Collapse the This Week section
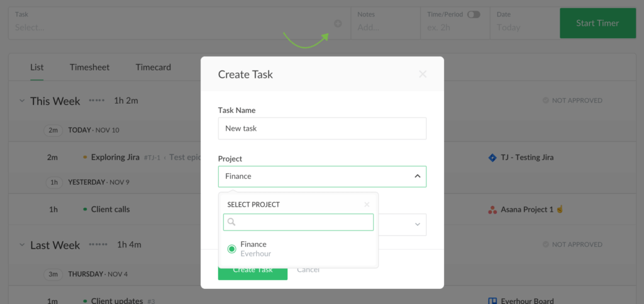644x304 pixels. [21, 101]
